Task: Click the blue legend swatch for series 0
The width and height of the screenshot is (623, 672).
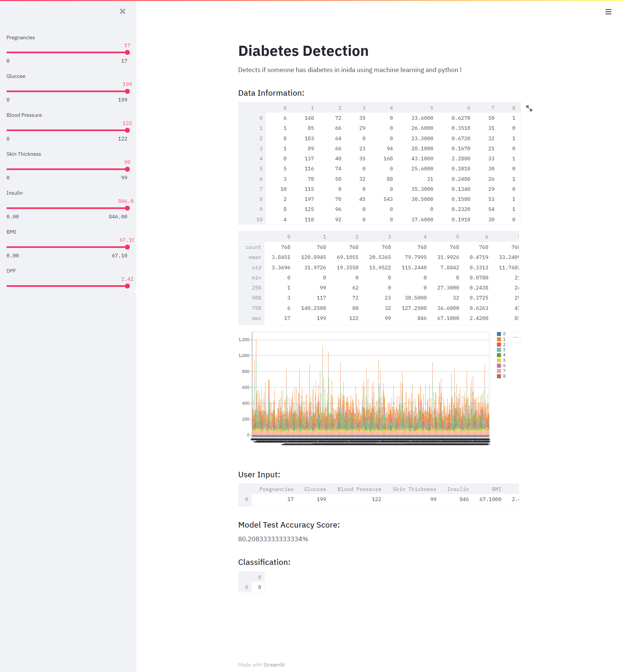Action: click(x=499, y=334)
